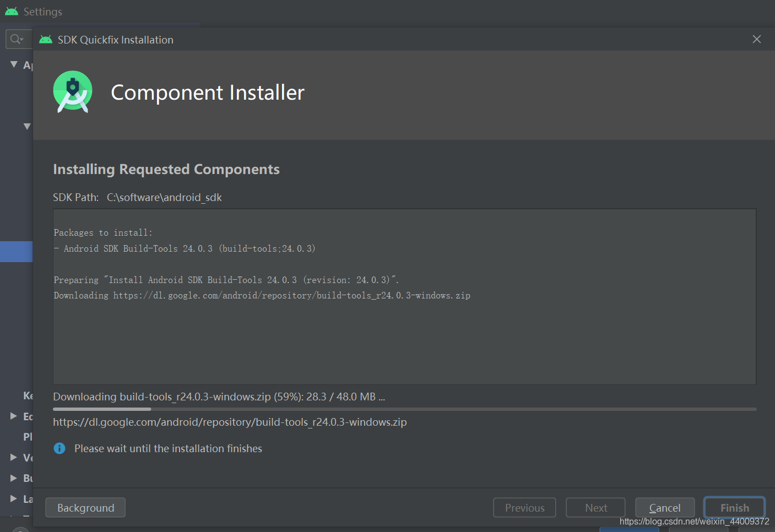The image size is (775, 532).
Task: Click the 'SDK Quickfix Installation' title text
Action: [116, 40]
